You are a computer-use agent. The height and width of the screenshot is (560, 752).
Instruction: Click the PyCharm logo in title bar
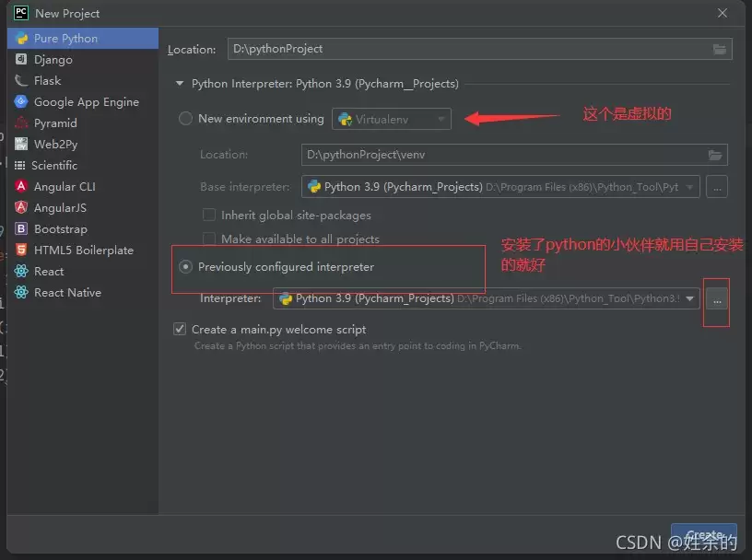(x=21, y=13)
